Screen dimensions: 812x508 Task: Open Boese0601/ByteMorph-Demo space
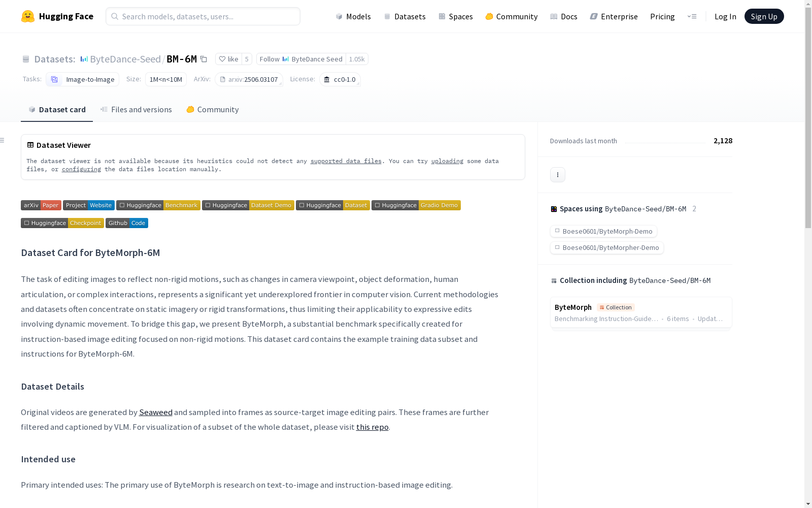pos(603,231)
